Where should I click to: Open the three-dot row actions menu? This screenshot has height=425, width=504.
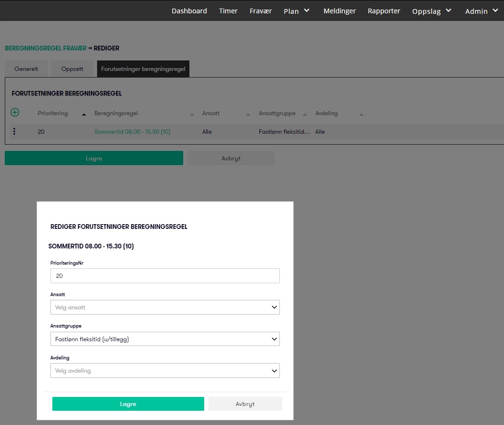[14, 132]
